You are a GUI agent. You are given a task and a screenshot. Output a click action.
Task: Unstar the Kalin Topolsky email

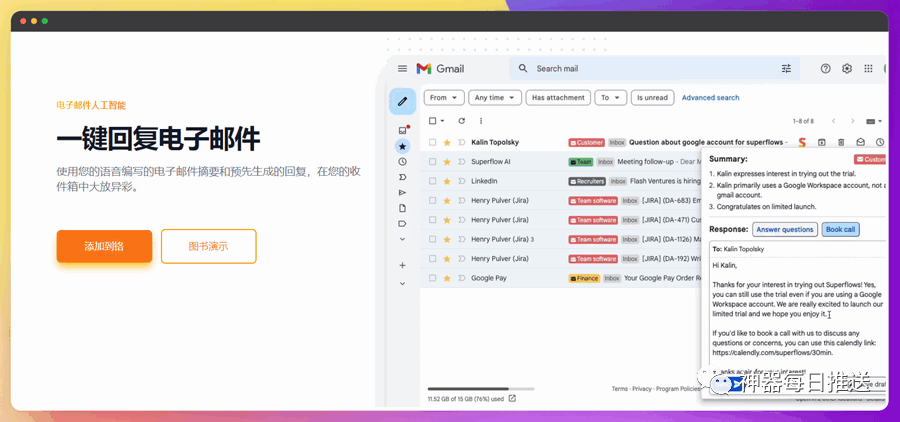[447, 142]
